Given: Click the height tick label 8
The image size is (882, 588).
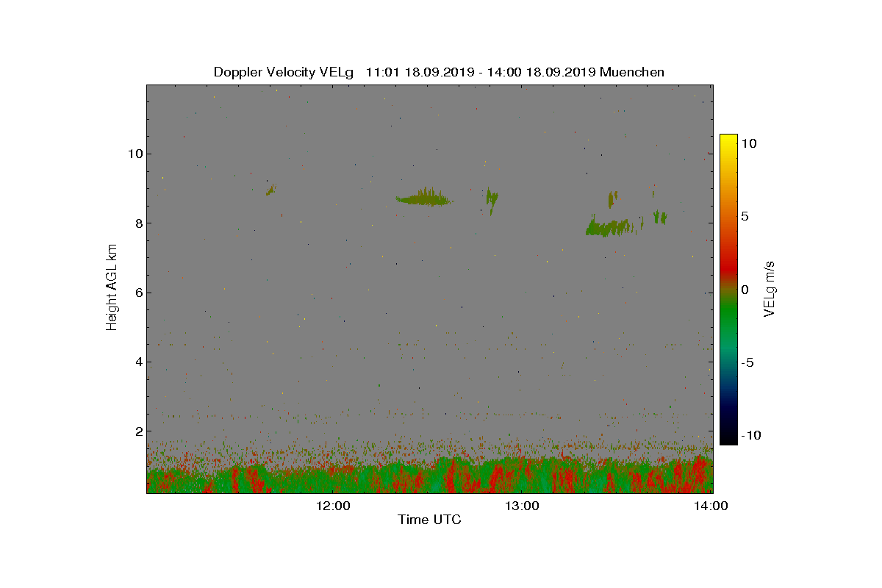Looking at the screenshot, I should pos(137,223).
